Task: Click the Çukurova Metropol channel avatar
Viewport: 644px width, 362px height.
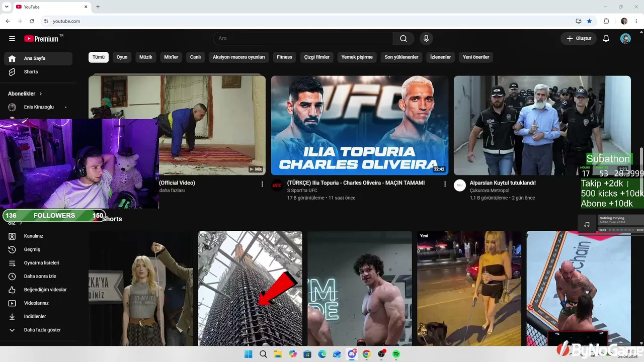Action: tap(460, 186)
